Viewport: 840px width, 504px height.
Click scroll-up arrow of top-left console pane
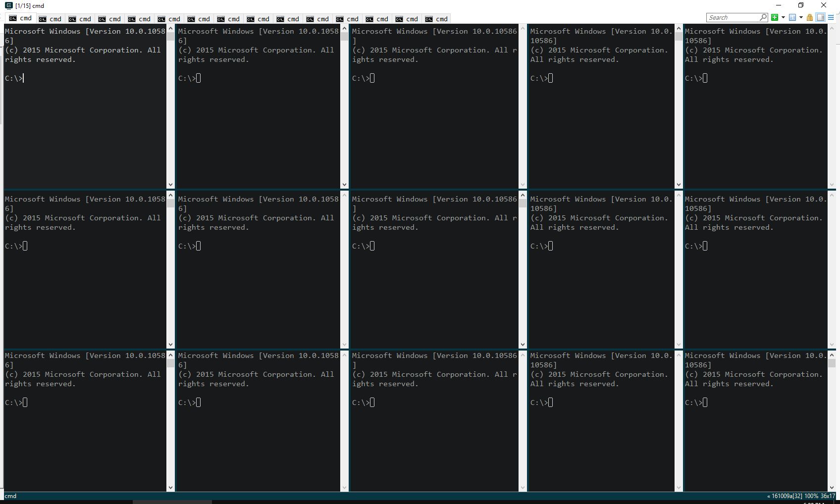click(x=170, y=28)
